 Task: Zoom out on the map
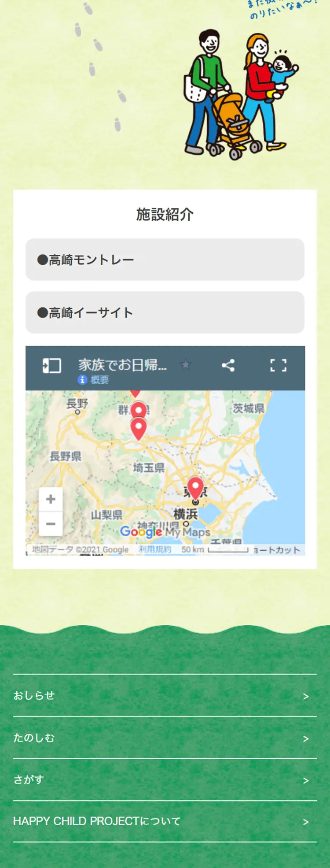51,523
